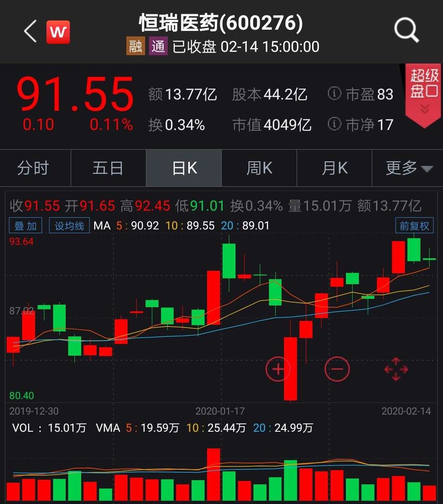Screen dimensions: 443x504
Task: Tap the percent change 0.11%
Action: coord(111,125)
